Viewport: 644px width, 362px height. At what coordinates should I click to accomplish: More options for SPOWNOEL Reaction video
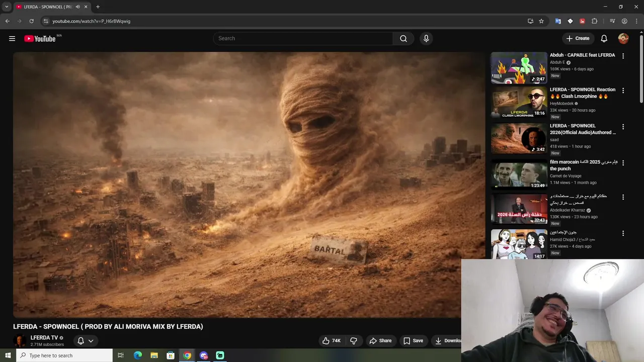click(x=623, y=90)
